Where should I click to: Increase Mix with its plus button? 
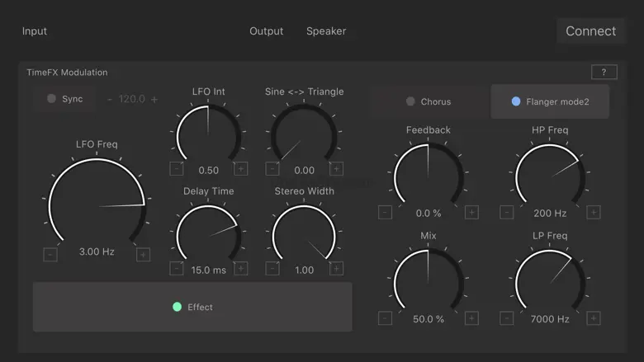pos(471,317)
